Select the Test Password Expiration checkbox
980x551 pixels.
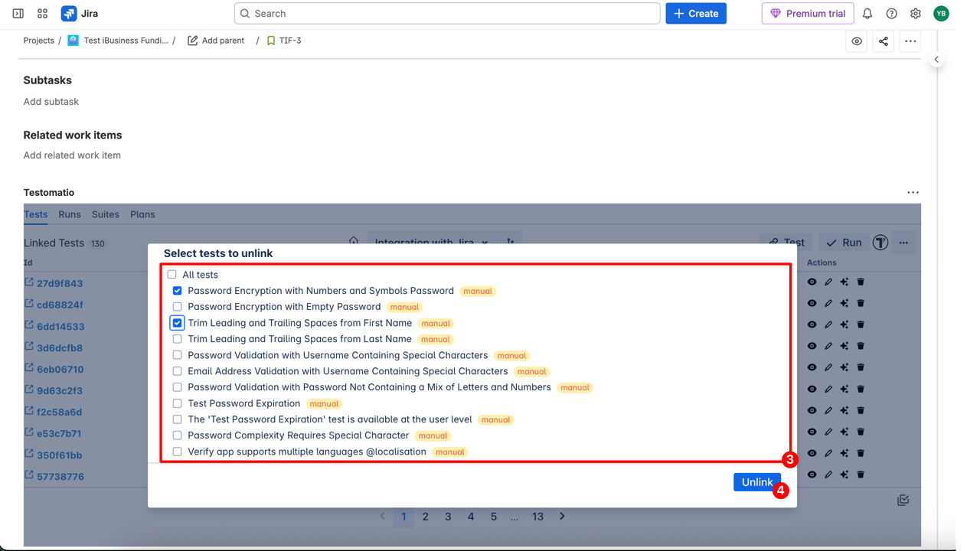[x=177, y=403]
